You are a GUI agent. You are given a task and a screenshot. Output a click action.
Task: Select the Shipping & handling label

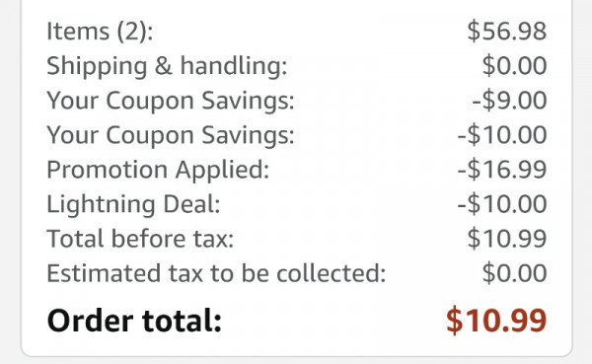coord(167,66)
